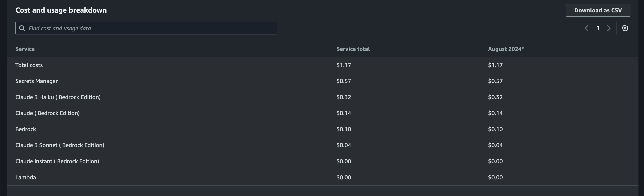
Task: Click Total costs $1.17 August value
Action: tap(495, 65)
